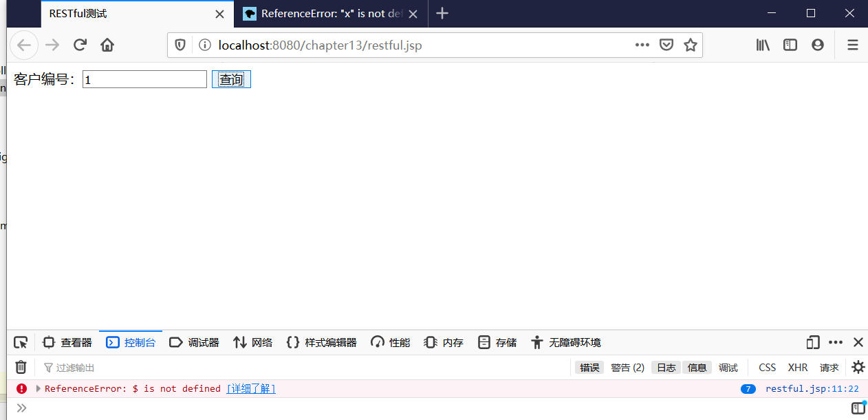Enable the 警告 (2) warnings filter
The image size is (868, 420).
tap(627, 367)
